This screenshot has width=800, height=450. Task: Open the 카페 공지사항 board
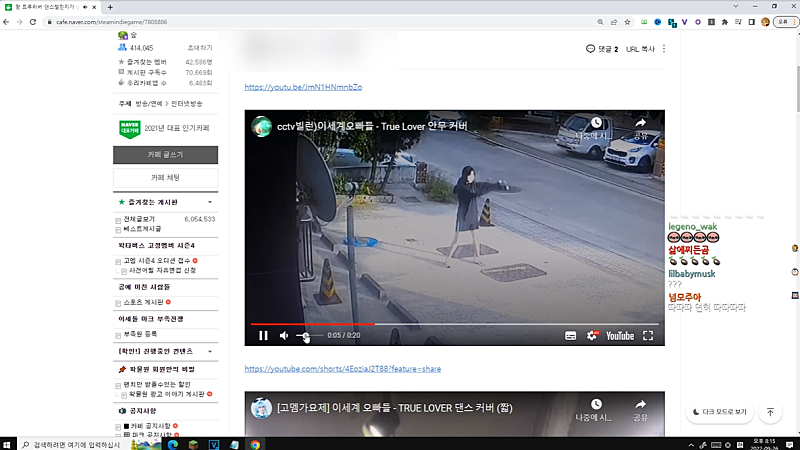click(x=151, y=426)
